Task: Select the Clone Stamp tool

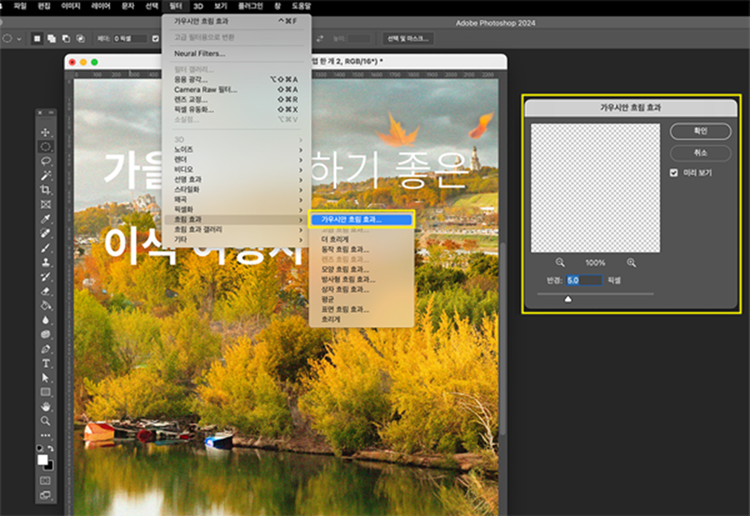Action: point(45,262)
